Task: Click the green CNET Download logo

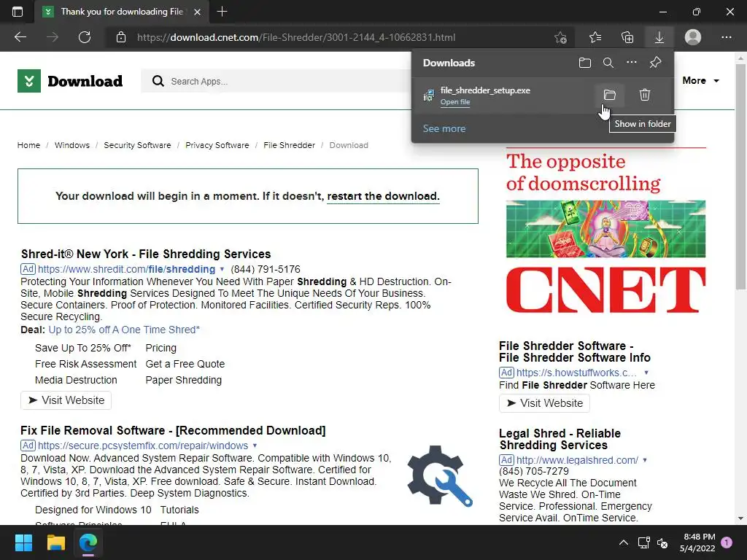Action: click(70, 81)
